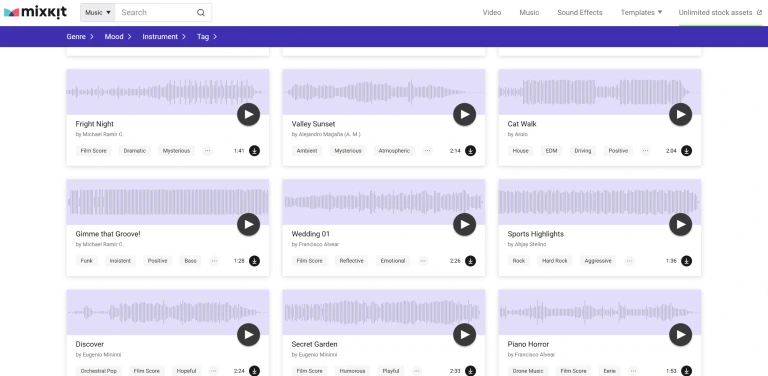Filter by Aggressive tag
The height and width of the screenshot is (376, 768).
coord(598,261)
